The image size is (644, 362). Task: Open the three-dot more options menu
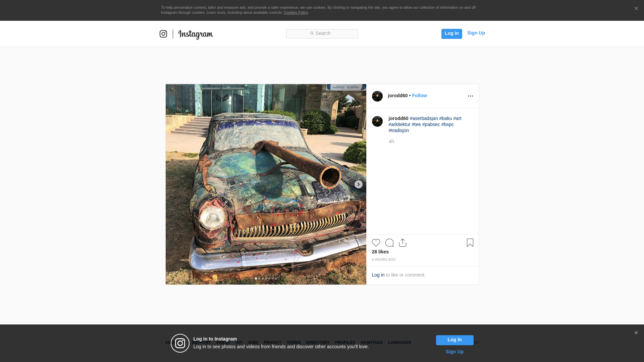(x=470, y=96)
